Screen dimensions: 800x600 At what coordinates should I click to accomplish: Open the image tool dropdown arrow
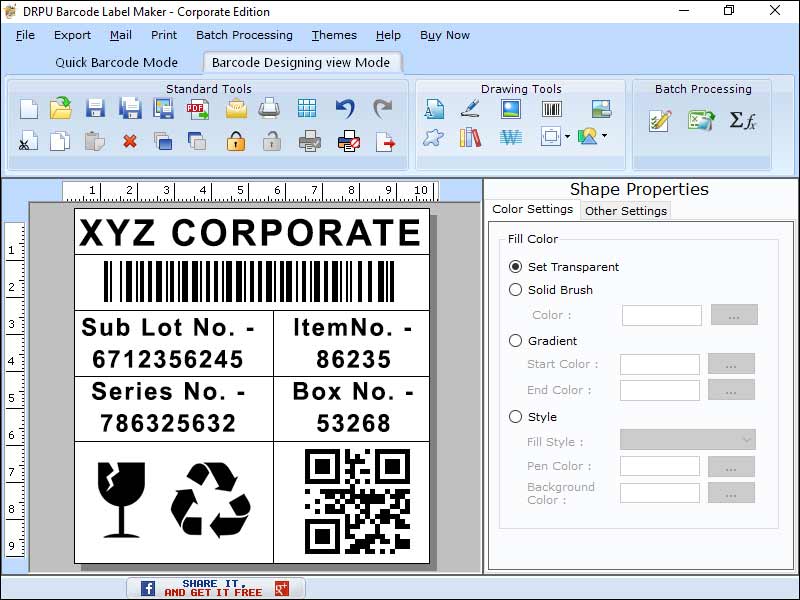click(x=604, y=137)
